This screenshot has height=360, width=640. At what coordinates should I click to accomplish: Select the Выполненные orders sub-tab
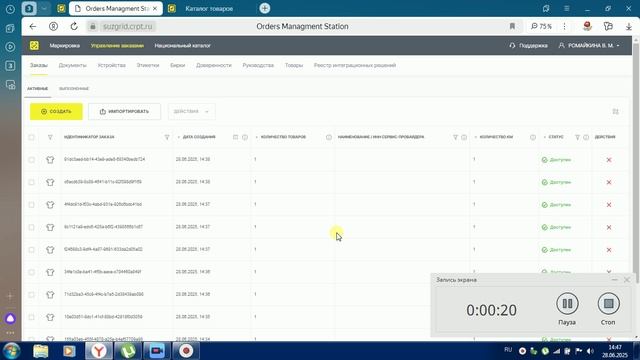point(74,89)
